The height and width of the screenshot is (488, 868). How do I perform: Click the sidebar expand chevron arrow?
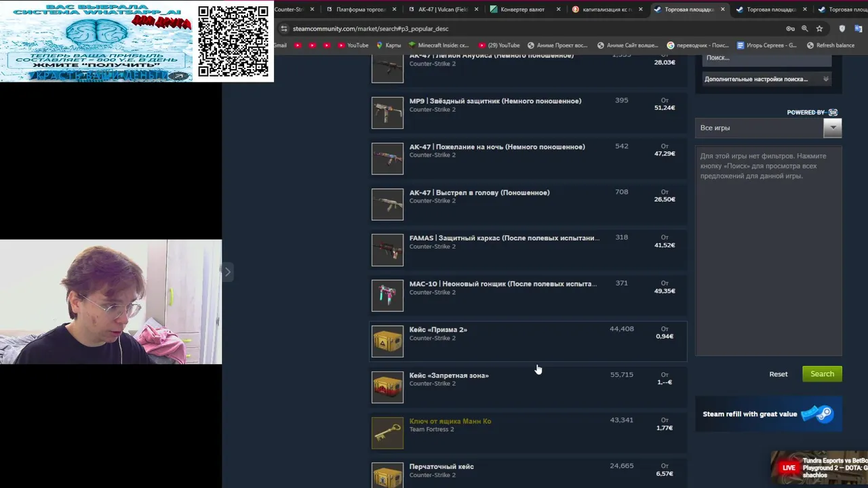pos(228,272)
